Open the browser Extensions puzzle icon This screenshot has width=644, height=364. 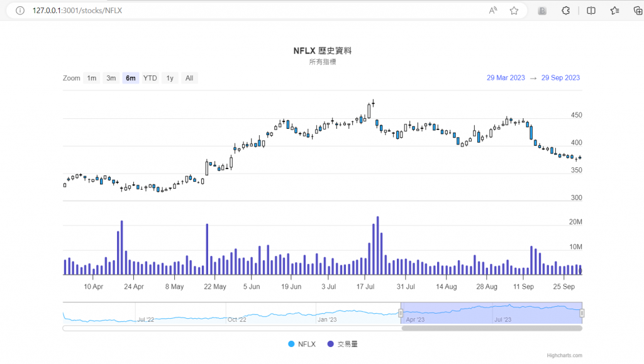tap(565, 11)
